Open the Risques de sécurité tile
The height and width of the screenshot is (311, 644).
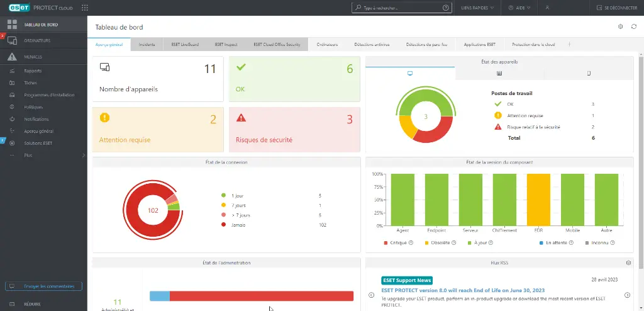[294, 130]
